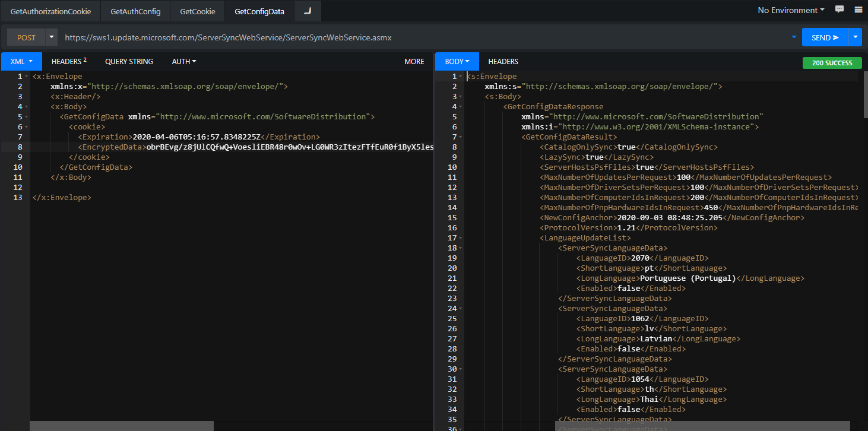This screenshot has width=868, height=431.
Task: Collapse GetConfigDataResult fold arrow on response line 7
Action: [x=461, y=137]
